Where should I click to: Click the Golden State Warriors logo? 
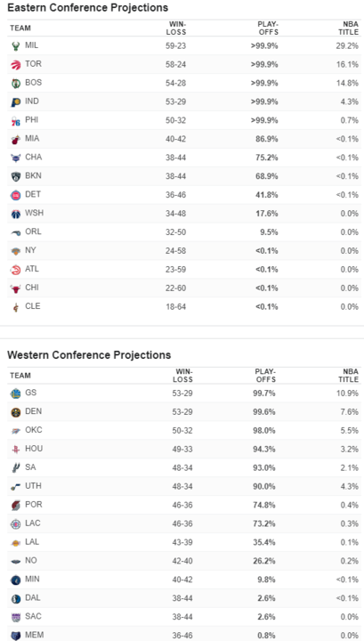[x=15, y=394]
